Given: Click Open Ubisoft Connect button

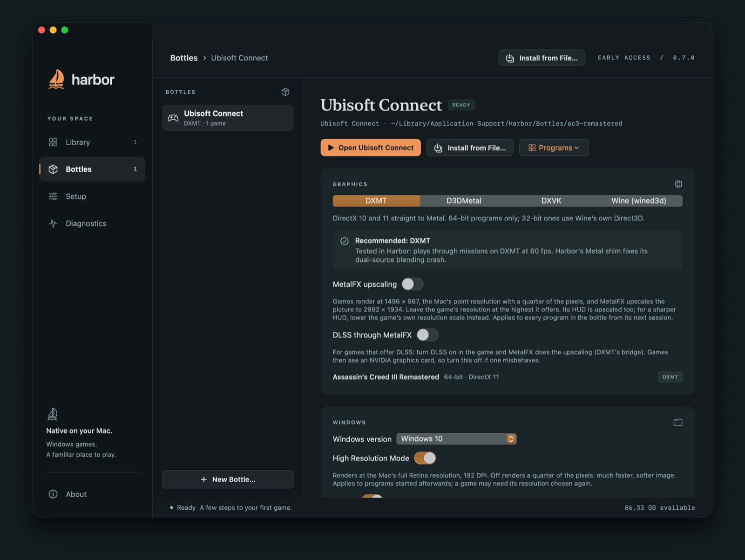Looking at the screenshot, I should [371, 148].
